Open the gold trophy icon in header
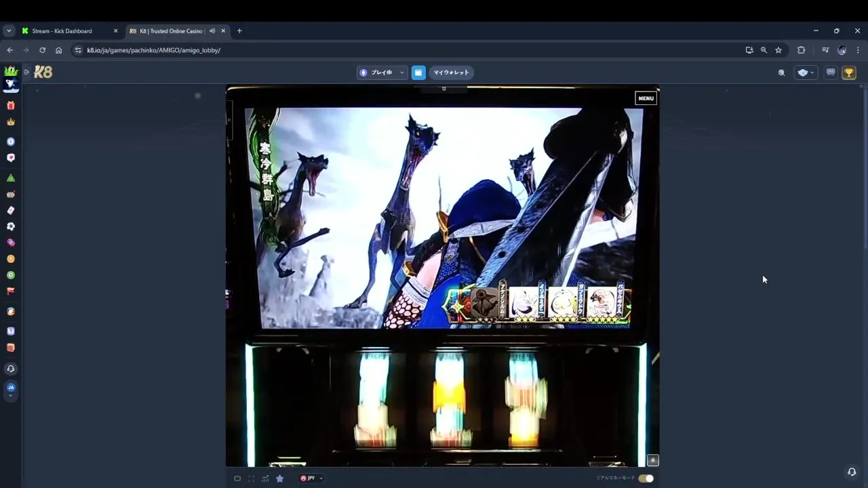Viewport: 868px width, 488px height. 849,73
